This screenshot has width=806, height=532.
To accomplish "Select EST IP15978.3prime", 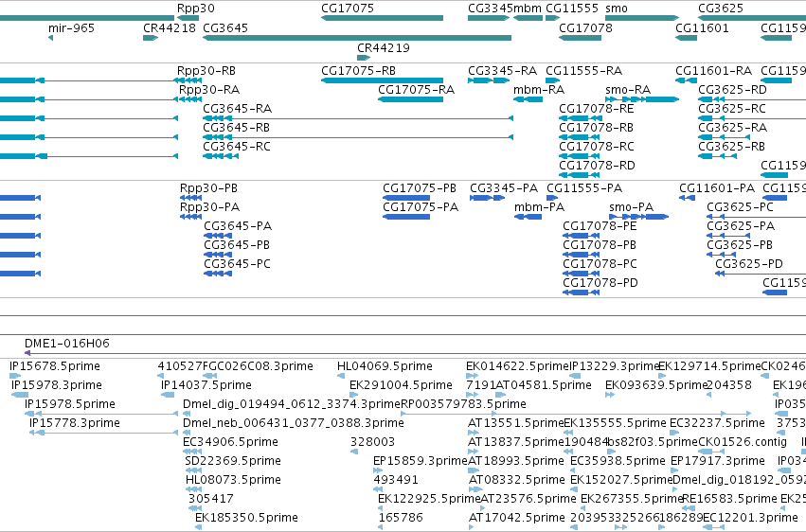I will [x=57, y=385].
